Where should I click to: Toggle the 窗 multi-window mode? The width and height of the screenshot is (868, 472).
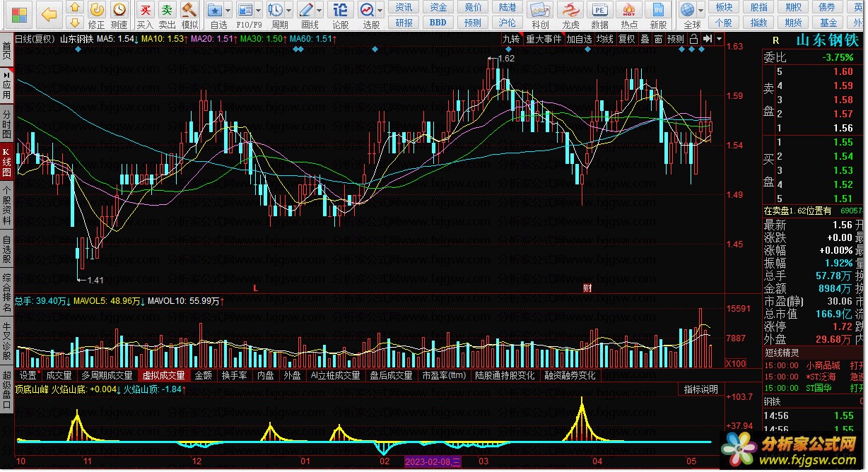tap(659, 39)
